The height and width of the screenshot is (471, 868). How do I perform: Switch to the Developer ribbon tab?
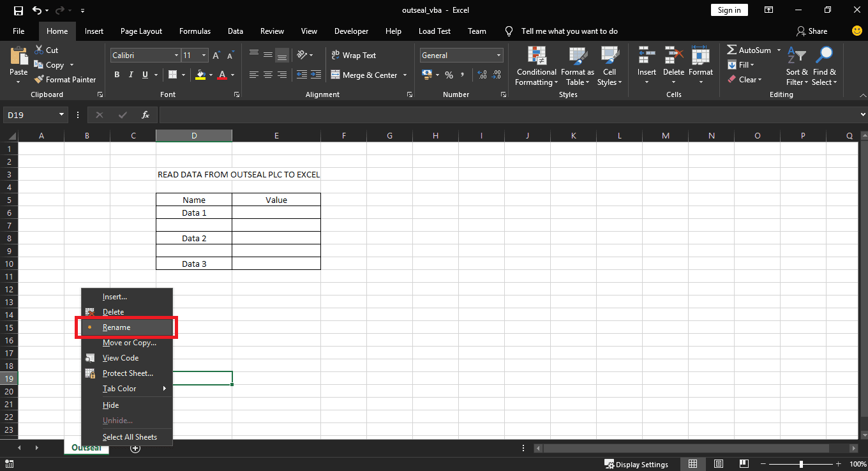[x=351, y=31]
